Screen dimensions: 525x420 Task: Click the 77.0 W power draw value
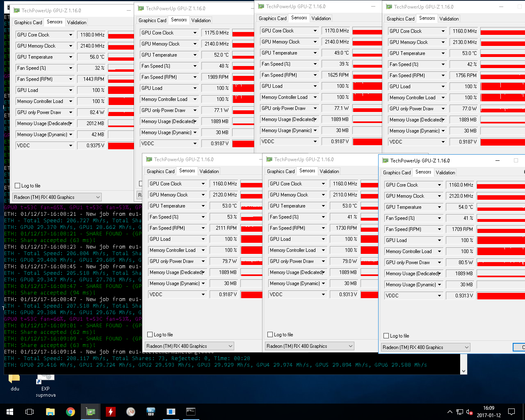click(x=464, y=109)
